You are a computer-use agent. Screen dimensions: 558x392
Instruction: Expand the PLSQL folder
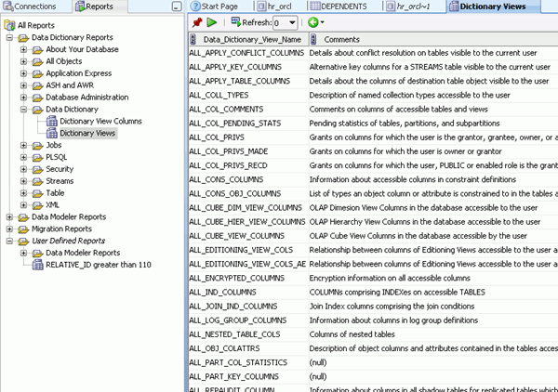click(x=23, y=157)
